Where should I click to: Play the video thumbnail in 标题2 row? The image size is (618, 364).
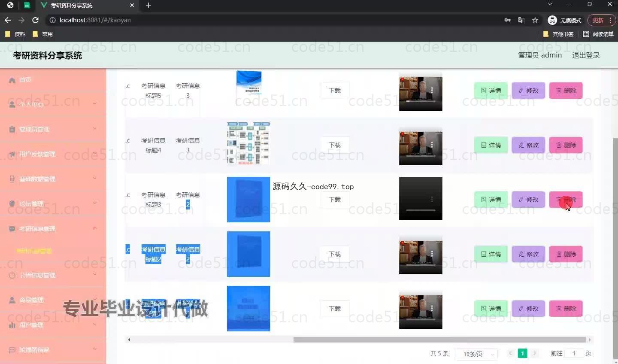click(x=421, y=254)
